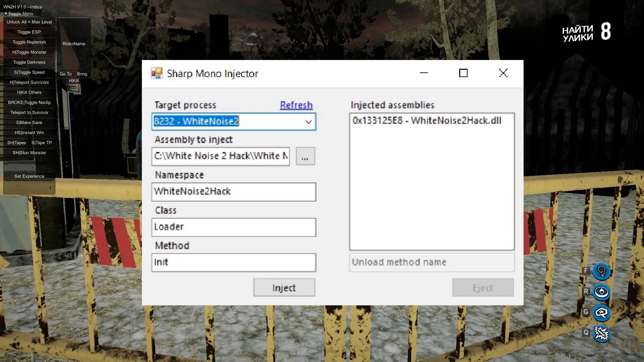Screen dimensions: 644x362
Task: Expand the Target process dropdown
Action: pyautogui.click(x=308, y=122)
